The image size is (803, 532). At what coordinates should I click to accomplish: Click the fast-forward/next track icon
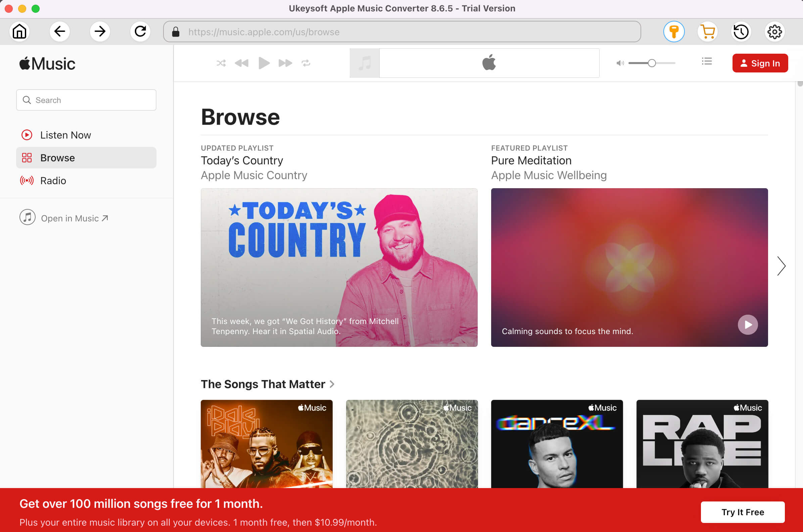pos(284,63)
